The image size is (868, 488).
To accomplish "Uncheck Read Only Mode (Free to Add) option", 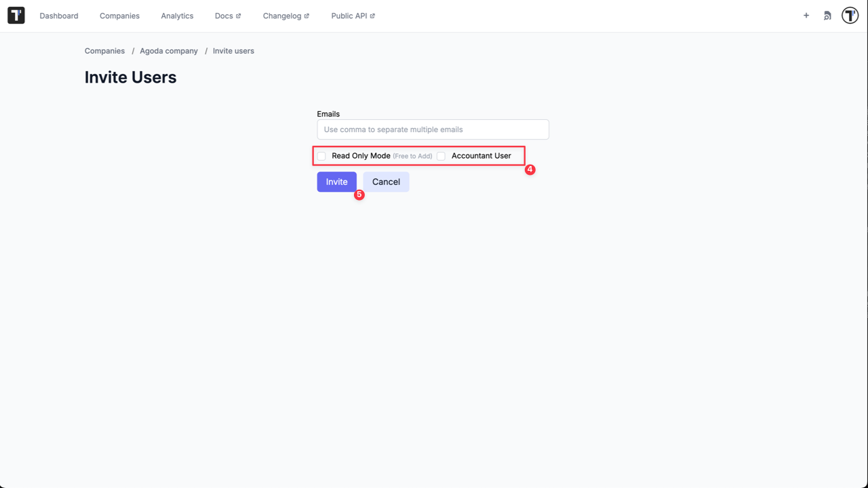I will pos(321,156).
